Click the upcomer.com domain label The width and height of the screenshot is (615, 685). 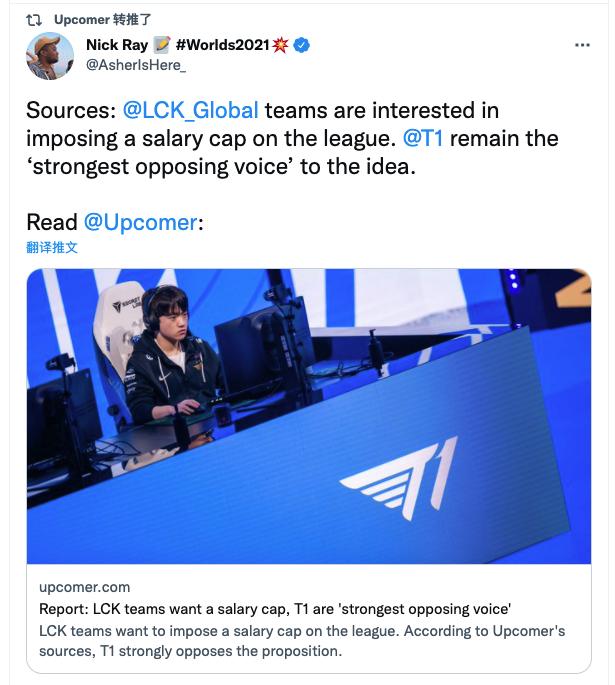84,587
